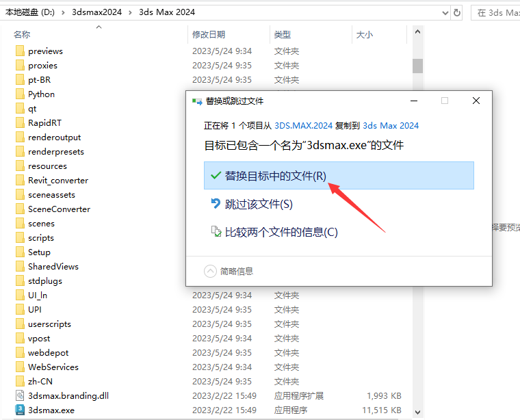Choose Replace the file in destination option

pyautogui.click(x=339, y=175)
